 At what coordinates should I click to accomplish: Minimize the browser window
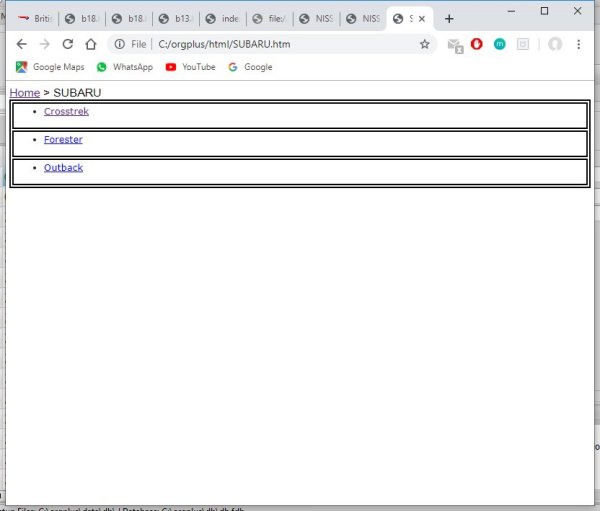pyautogui.click(x=511, y=11)
